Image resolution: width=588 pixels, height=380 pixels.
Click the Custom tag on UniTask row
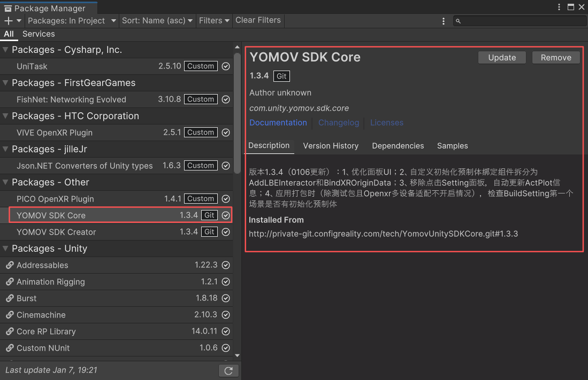click(x=201, y=66)
